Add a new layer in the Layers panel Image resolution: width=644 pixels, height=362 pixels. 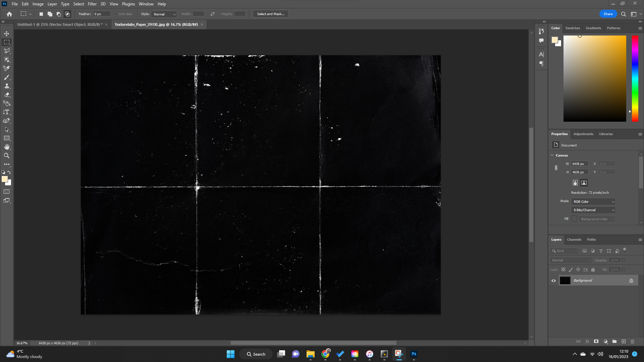(624, 341)
